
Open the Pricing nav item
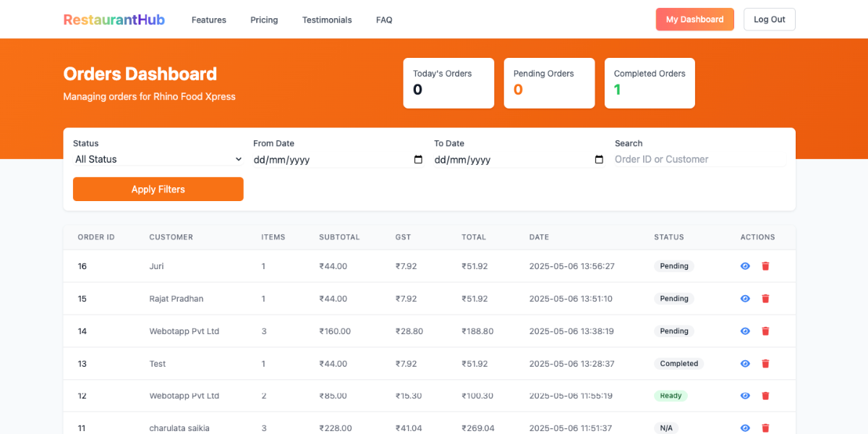(264, 20)
